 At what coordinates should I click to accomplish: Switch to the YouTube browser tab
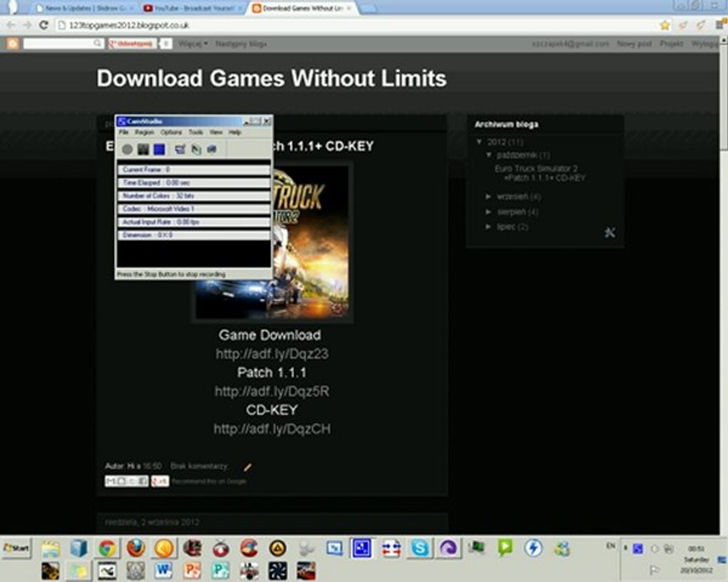(x=191, y=8)
